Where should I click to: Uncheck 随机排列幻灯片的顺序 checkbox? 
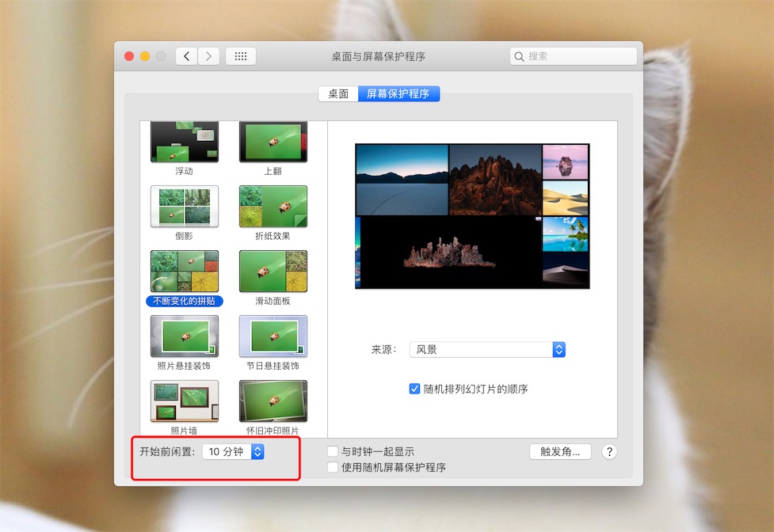[414, 389]
